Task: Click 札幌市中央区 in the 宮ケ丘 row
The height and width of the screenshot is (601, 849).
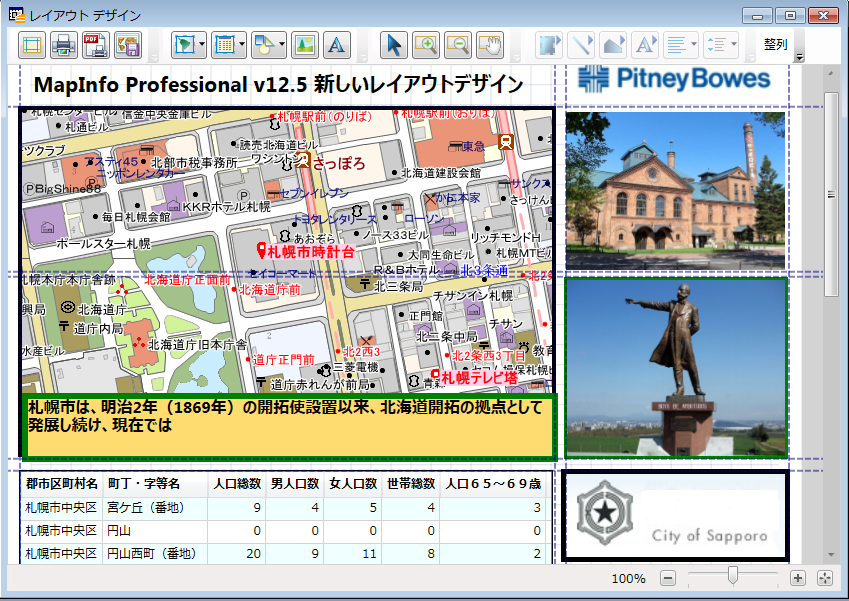Action: pyautogui.click(x=61, y=508)
